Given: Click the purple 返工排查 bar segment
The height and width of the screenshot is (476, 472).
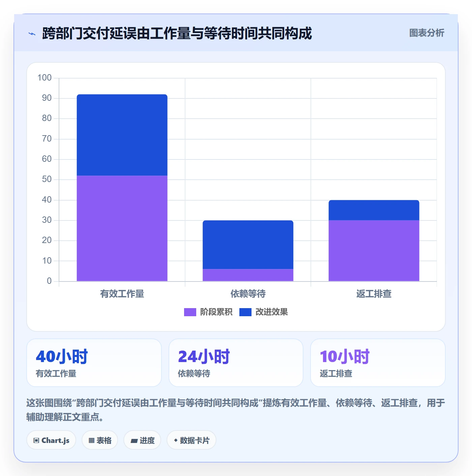Looking at the screenshot, I should [374, 250].
